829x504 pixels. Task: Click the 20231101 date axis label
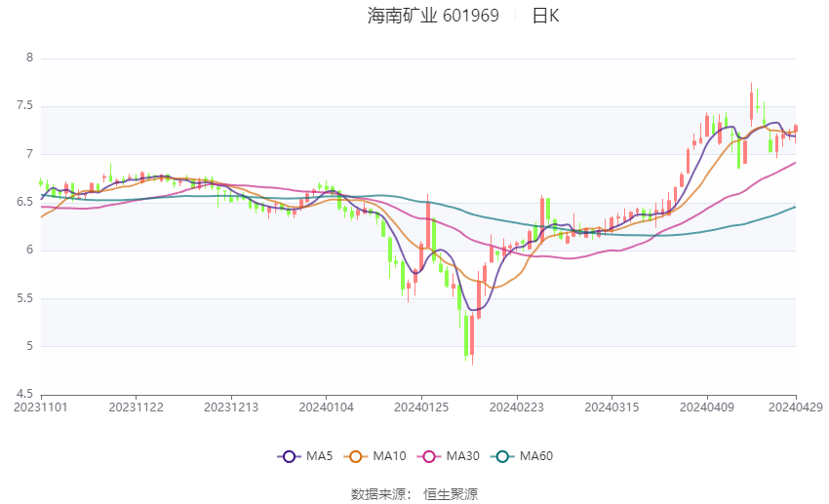[41, 407]
